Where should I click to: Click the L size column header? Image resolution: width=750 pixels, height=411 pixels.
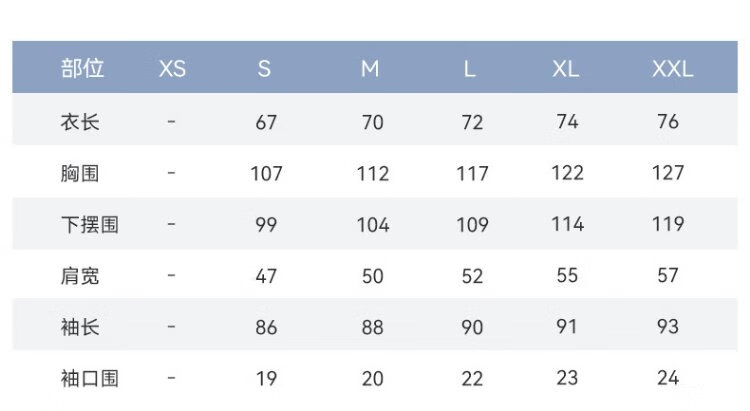(x=470, y=69)
